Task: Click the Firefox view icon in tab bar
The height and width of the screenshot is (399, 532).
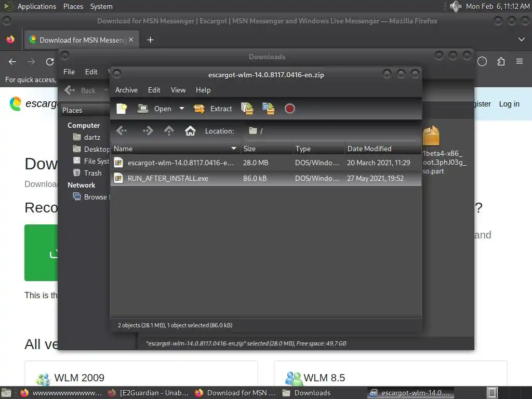Action: (10, 39)
